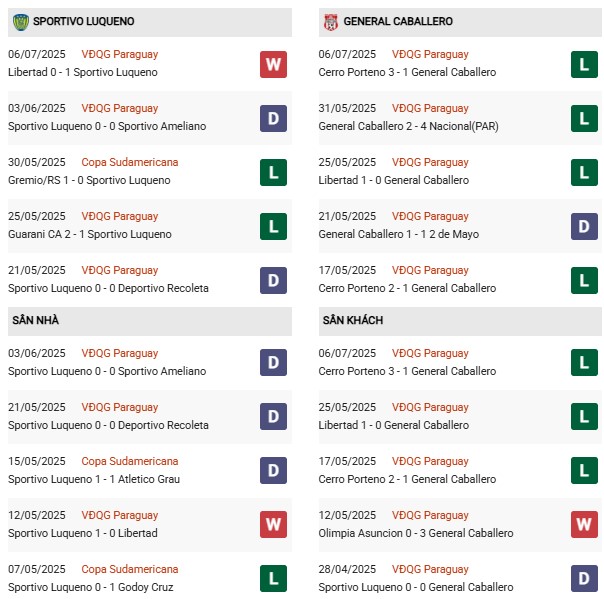604x599 pixels.
Task: Click the L badge beside the Godoy Cruz match
Action: pos(273,579)
